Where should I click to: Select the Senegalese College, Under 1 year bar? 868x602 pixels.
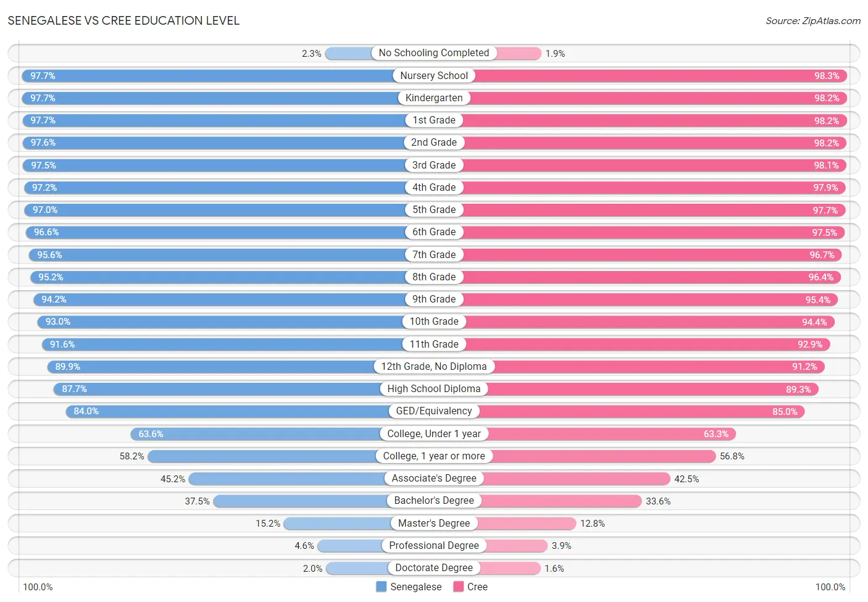click(282, 434)
